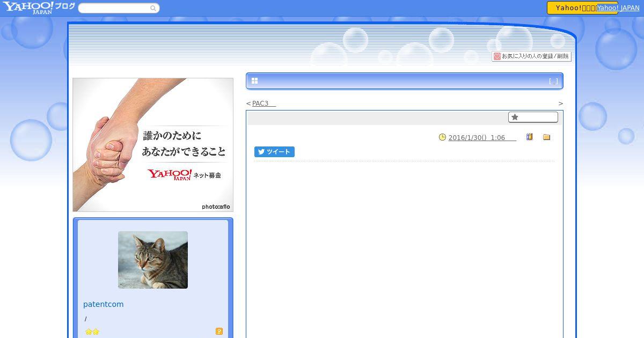
Task: Open the Yahoo! JAPAN link
Action: pos(618,8)
